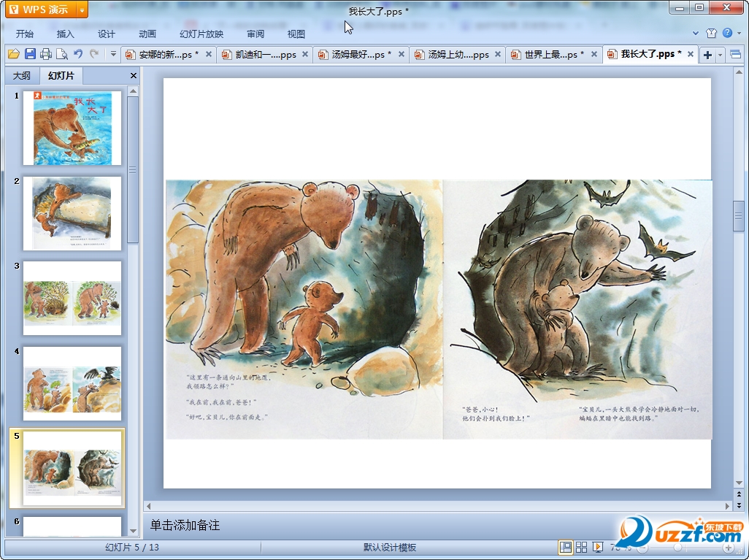The height and width of the screenshot is (560, 749).
Task: Click 默认设计模板 in status bar
Action: coord(389,548)
